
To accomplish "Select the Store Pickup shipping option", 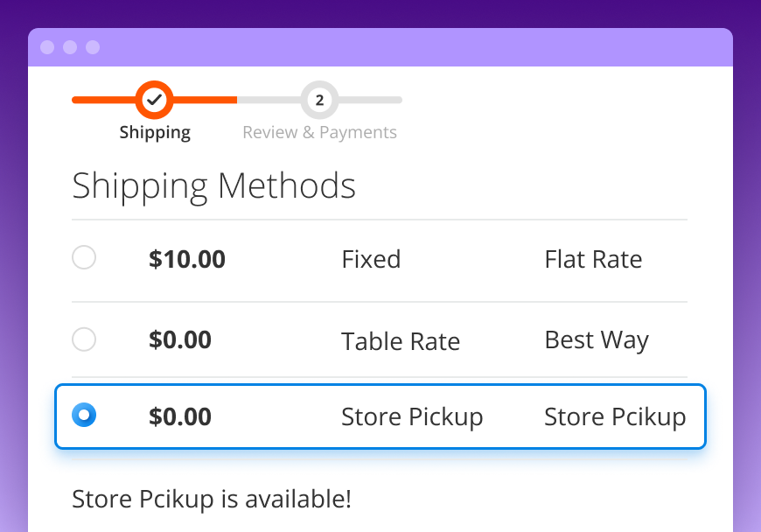I will click(84, 416).
